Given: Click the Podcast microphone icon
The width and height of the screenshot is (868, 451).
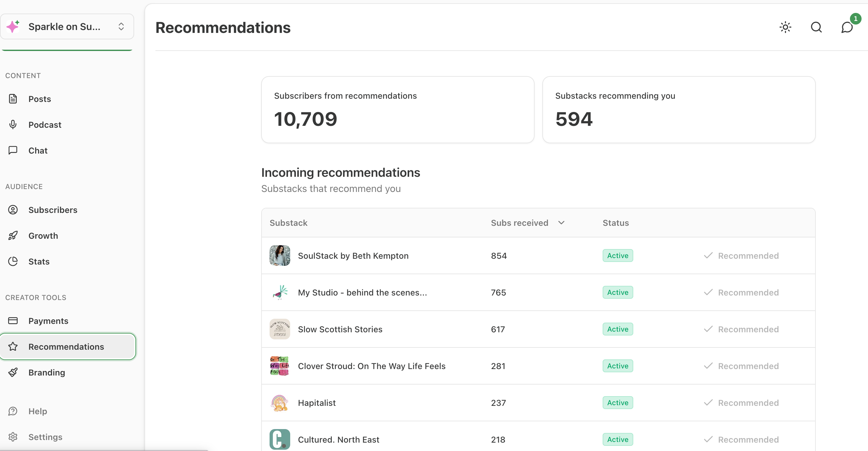Looking at the screenshot, I should coord(13,125).
